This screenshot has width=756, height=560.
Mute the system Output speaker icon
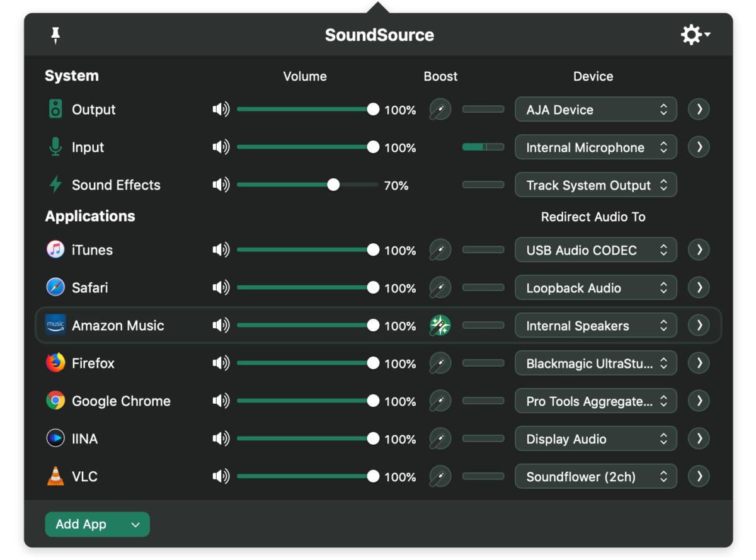[x=220, y=110]
